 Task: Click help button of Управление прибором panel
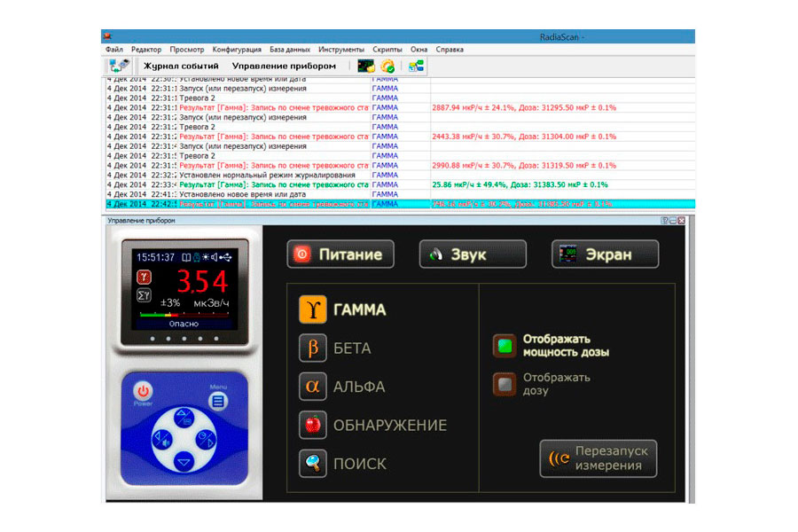[665, 221]
